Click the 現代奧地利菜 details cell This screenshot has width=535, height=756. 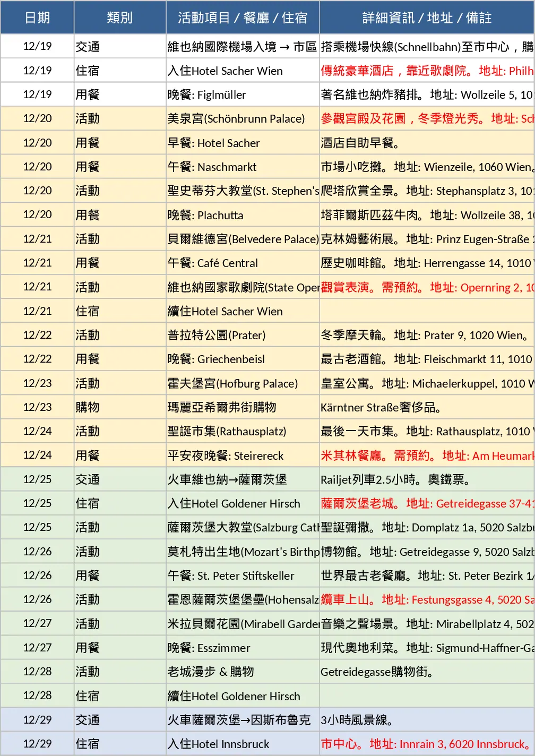click(x=427, y=648)
